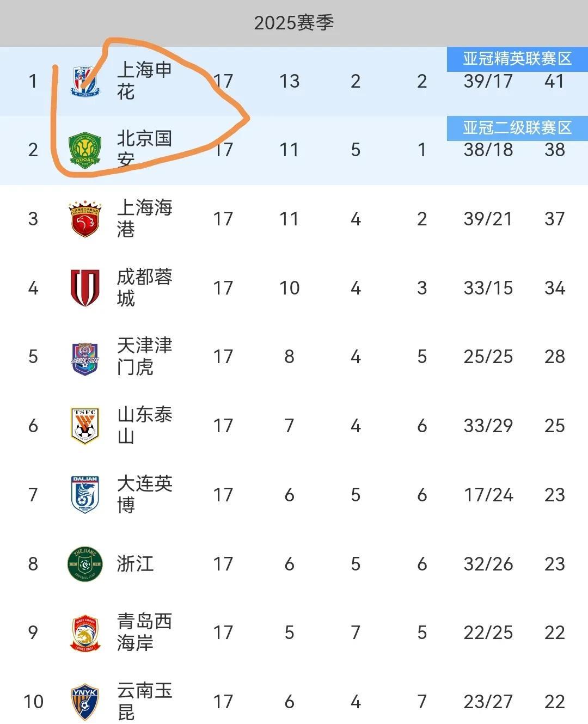588x724 pixels.
Task: Select the Qingdao West Coast emblem
Action: [85, 633]
